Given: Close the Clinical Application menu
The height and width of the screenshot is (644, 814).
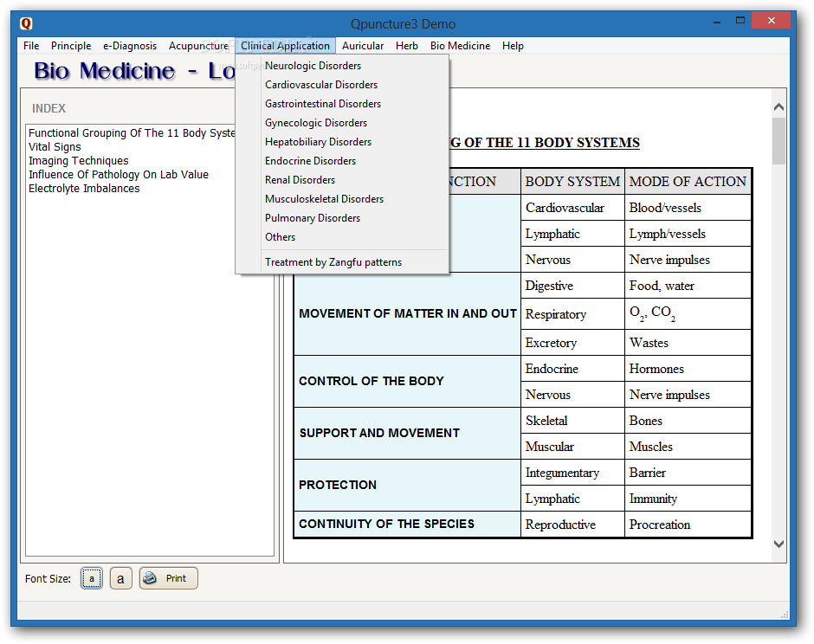Looking at the screenshot, I should pyautogui.click(x=285, y=46).
